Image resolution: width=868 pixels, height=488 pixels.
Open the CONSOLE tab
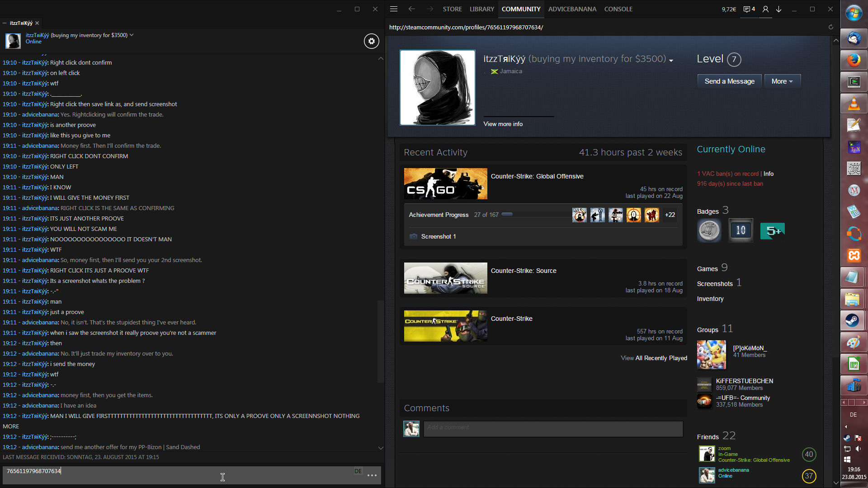[618, 9]
